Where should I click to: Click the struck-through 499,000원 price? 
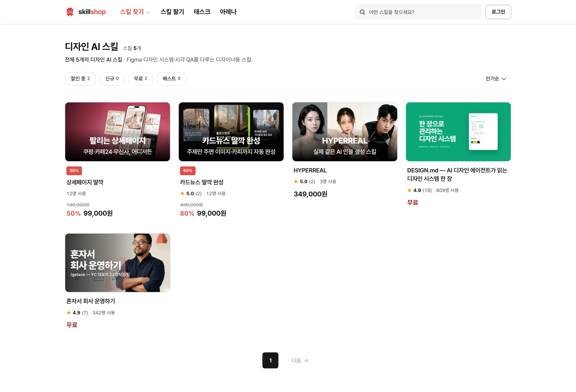click(191, 205)
